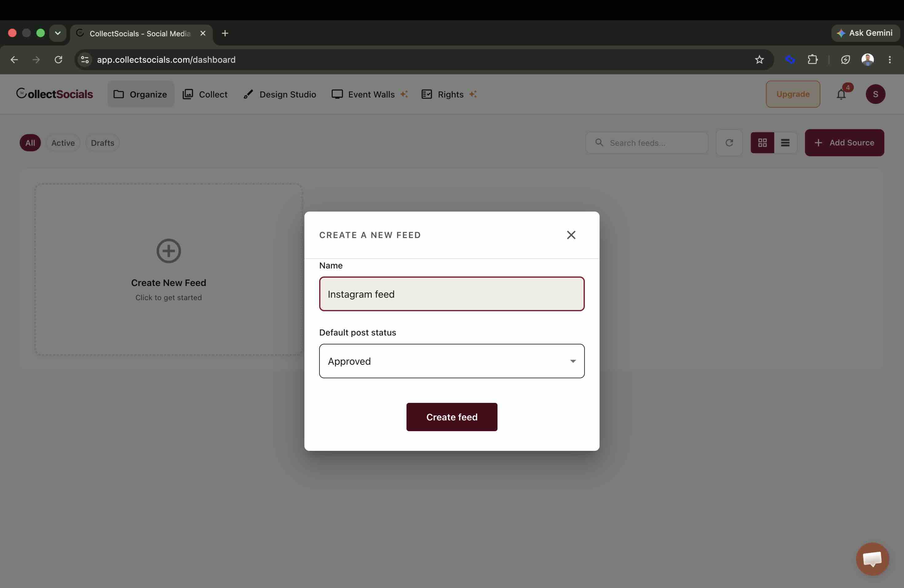
Task: Go back in browser history
Action: 14,60
